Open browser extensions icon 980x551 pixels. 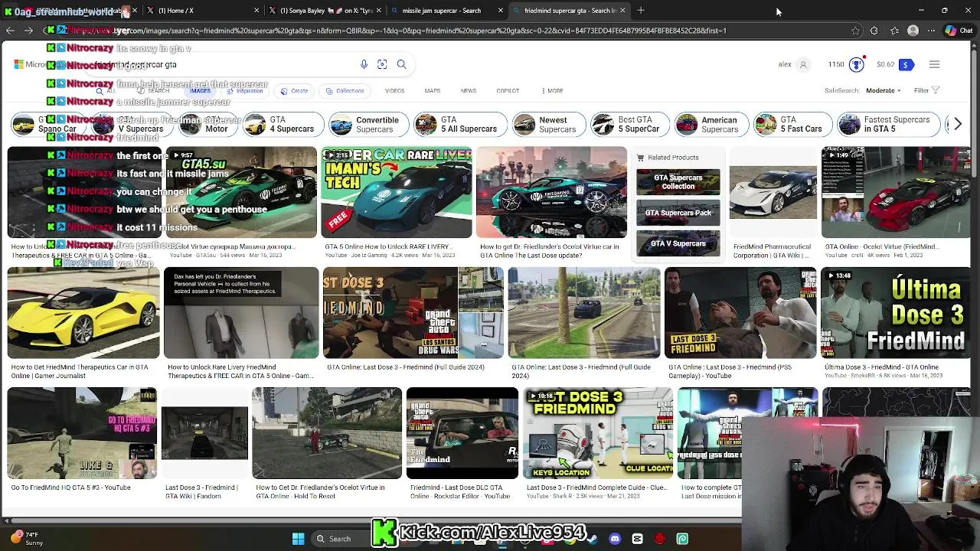pos(874,31)
